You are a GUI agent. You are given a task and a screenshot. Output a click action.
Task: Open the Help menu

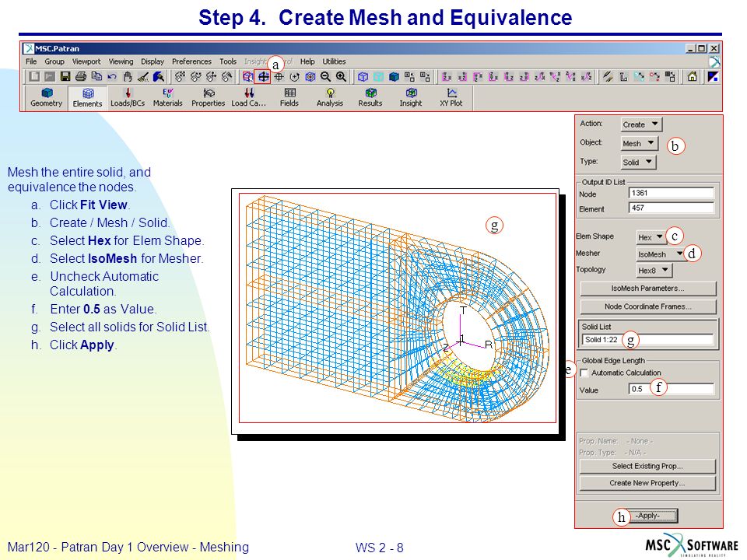307,61
